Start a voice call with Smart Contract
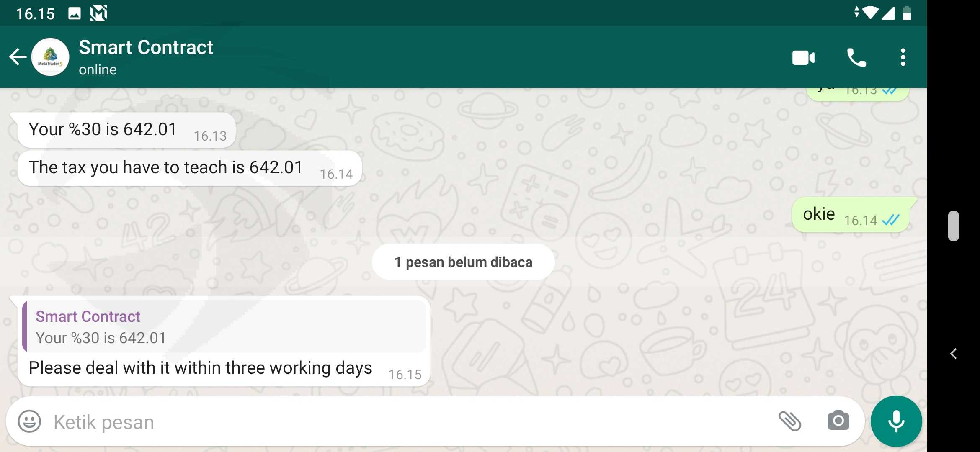This screenshot has height=452, width=980. [856, 57]
